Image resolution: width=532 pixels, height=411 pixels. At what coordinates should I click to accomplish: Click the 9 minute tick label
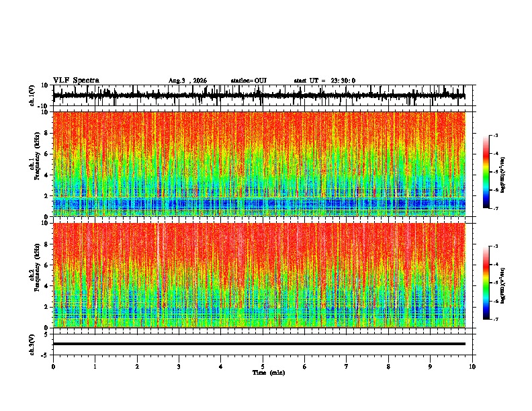[x=430, y=367]
